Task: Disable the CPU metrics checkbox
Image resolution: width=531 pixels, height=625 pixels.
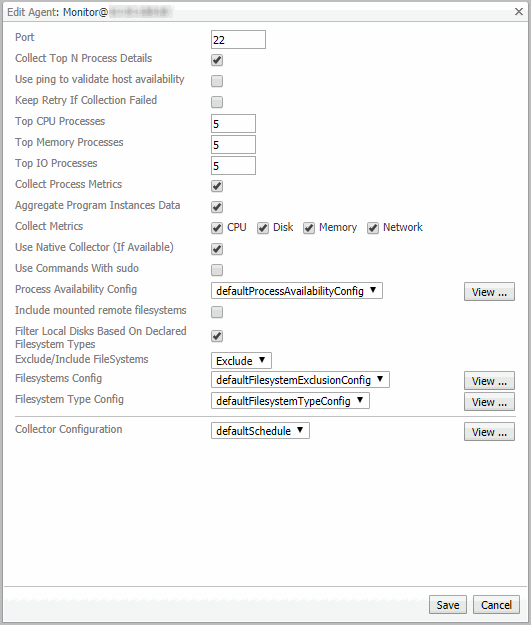Action: coord(217,228)
